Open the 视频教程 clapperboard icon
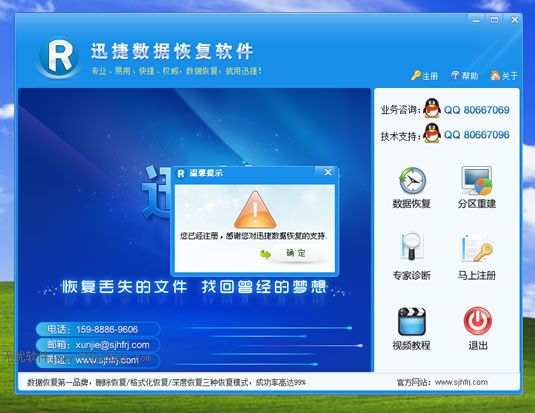 (411, 322)
